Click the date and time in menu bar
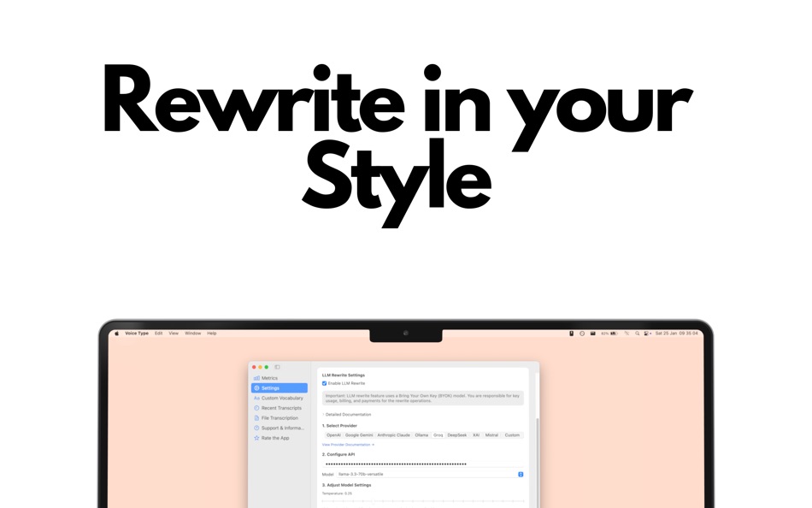Image resolution: width=812 pixels, height=508 pixels. [x=676, y=334]
